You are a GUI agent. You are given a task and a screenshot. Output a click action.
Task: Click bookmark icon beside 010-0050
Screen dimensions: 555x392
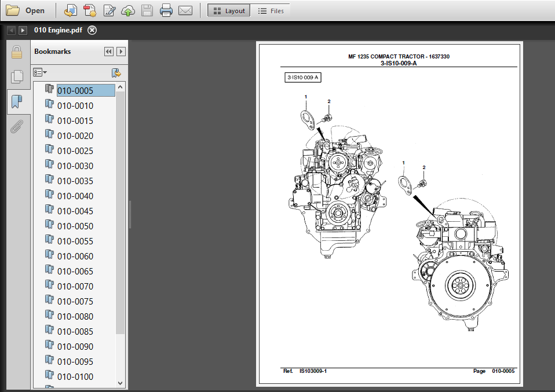pyautogui.click(x=50, y=224)
